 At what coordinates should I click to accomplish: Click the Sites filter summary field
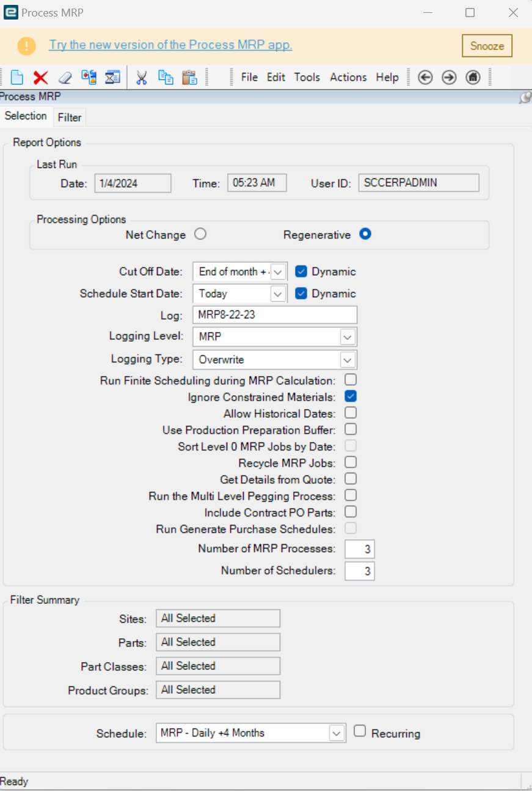click(218, 619)
